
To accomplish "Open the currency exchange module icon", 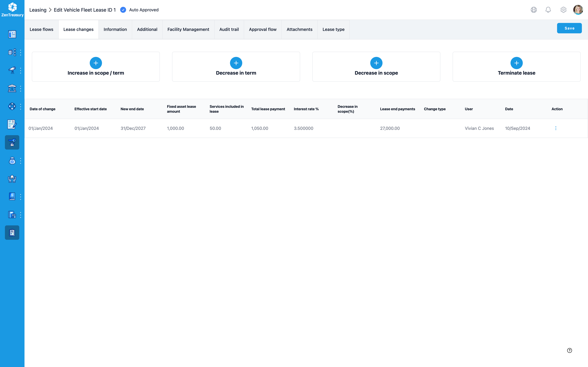I will coord(12,106).
